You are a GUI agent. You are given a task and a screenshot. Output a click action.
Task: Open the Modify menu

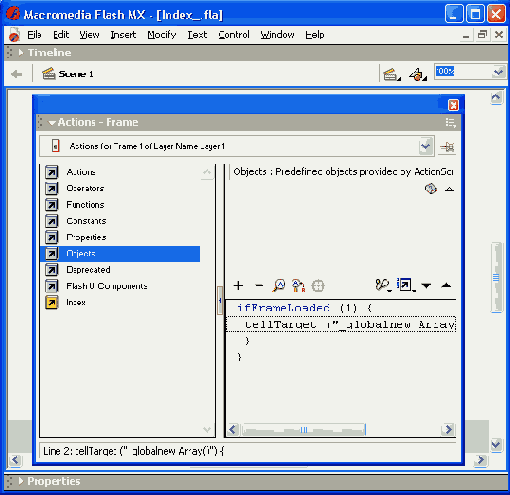click(x=162, y=35)
